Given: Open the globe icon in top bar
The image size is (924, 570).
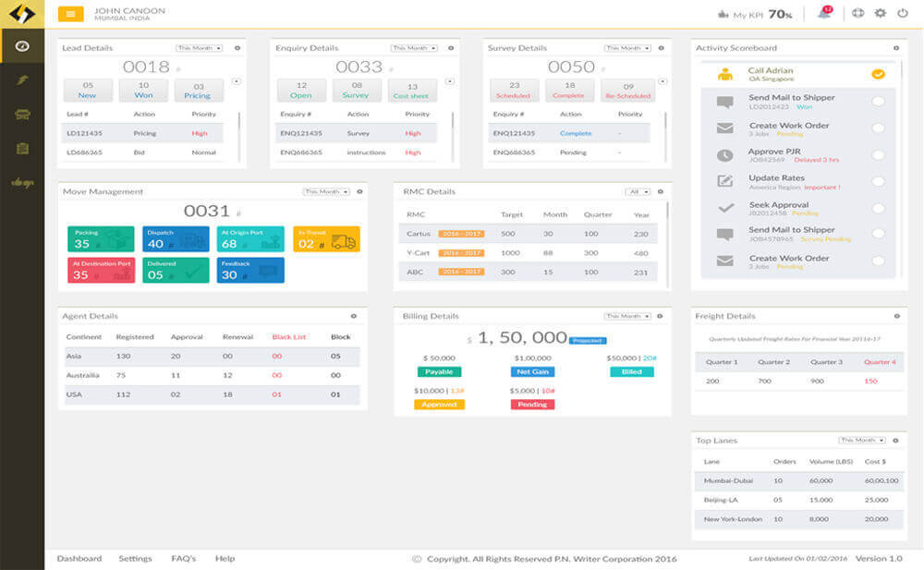Looking at the screenshot, I should coord(858,13).
